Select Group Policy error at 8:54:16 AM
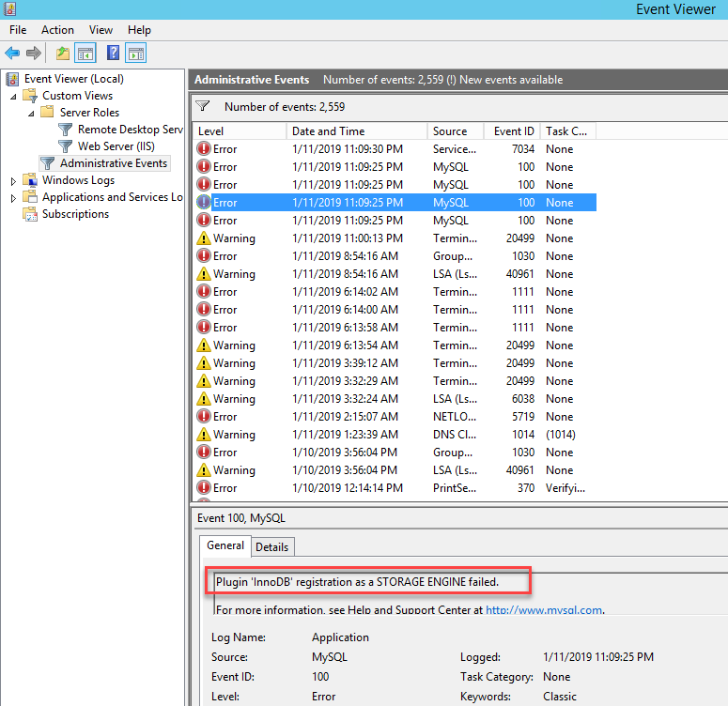 point(395,256)
